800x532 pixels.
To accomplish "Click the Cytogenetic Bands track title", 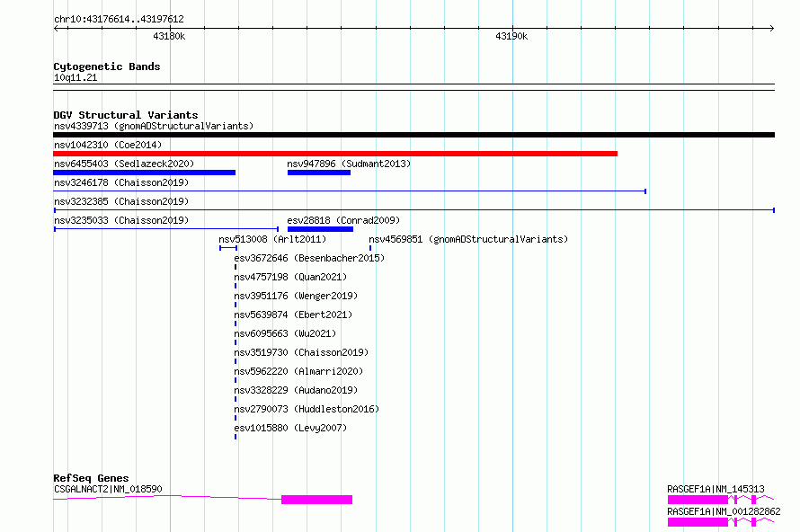I will [x=107, y=66].
